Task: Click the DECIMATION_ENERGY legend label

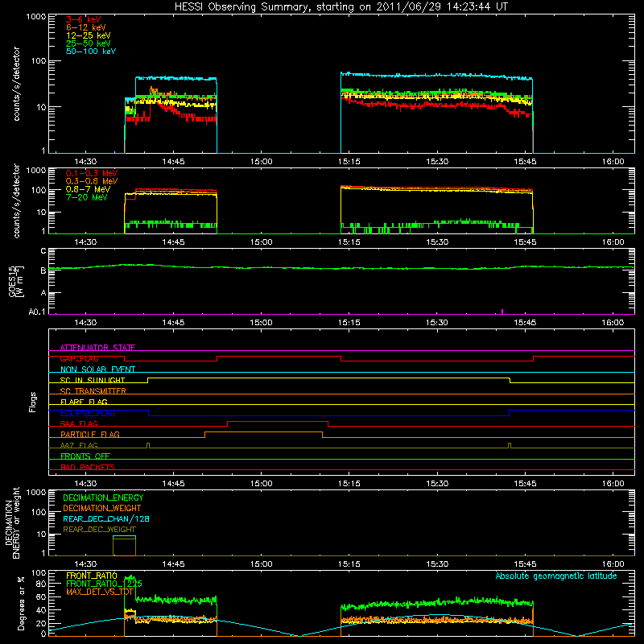Action: (103, 497)
